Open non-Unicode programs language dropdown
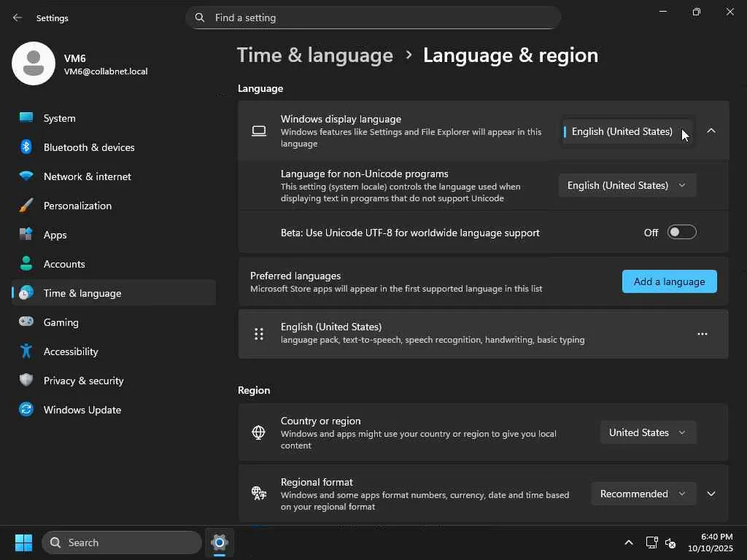Viewport: 747px width, 560px height. point(627,186)
